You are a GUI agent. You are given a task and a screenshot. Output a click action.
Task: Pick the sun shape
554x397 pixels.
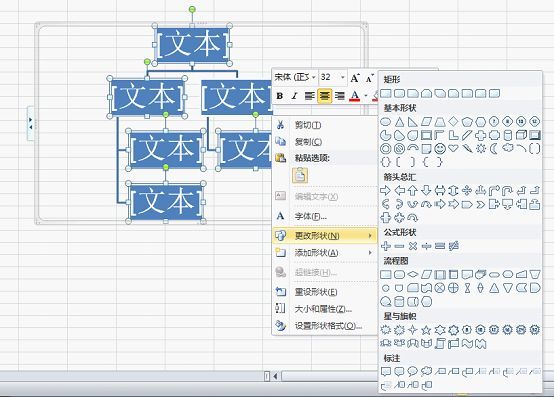[481, 148]
